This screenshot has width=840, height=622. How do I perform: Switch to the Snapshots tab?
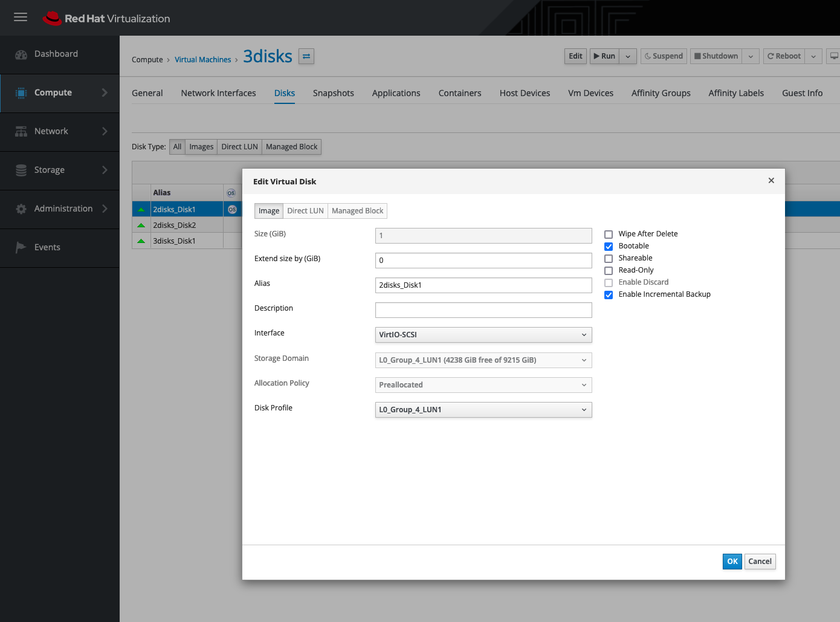click(333, 93)
